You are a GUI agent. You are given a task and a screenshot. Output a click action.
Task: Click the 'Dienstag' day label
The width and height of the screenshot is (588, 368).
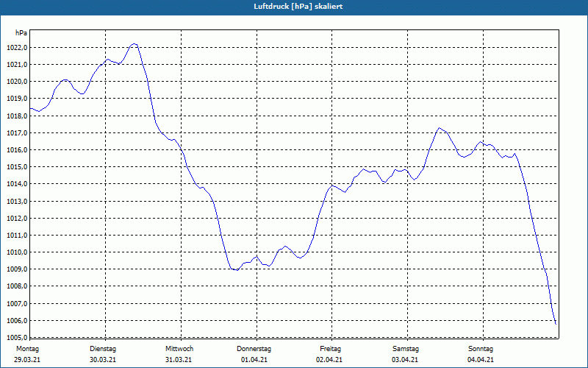coord(103,349)
